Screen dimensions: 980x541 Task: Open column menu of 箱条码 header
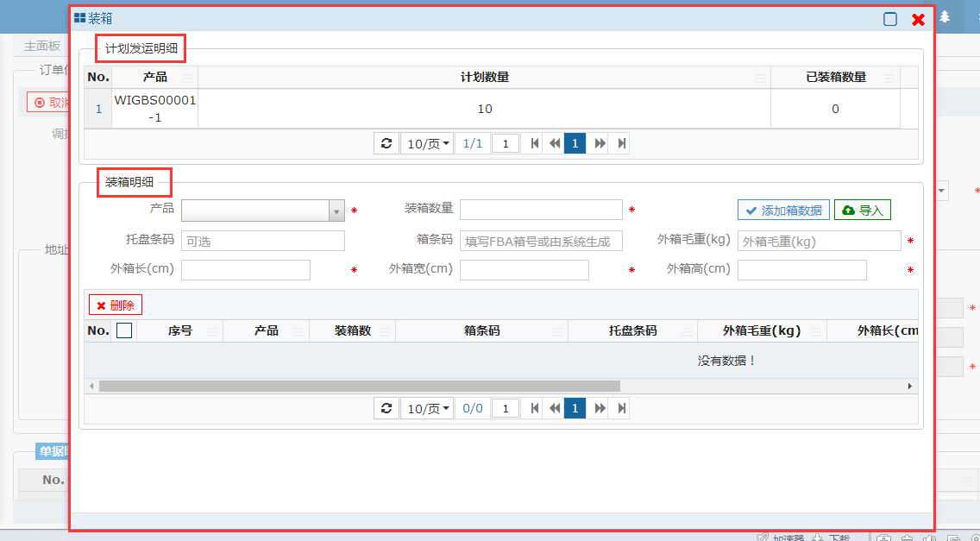tap(557, 331)
